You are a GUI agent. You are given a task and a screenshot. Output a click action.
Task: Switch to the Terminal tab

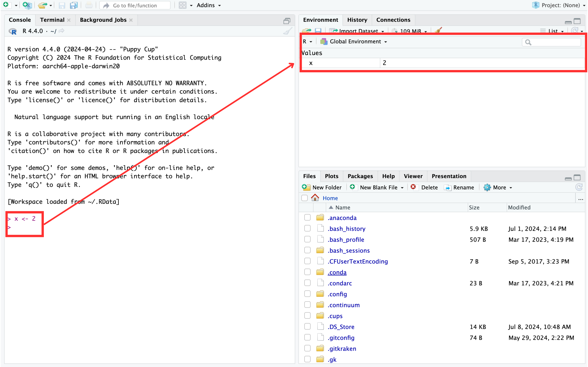click(x=52, y=20)
